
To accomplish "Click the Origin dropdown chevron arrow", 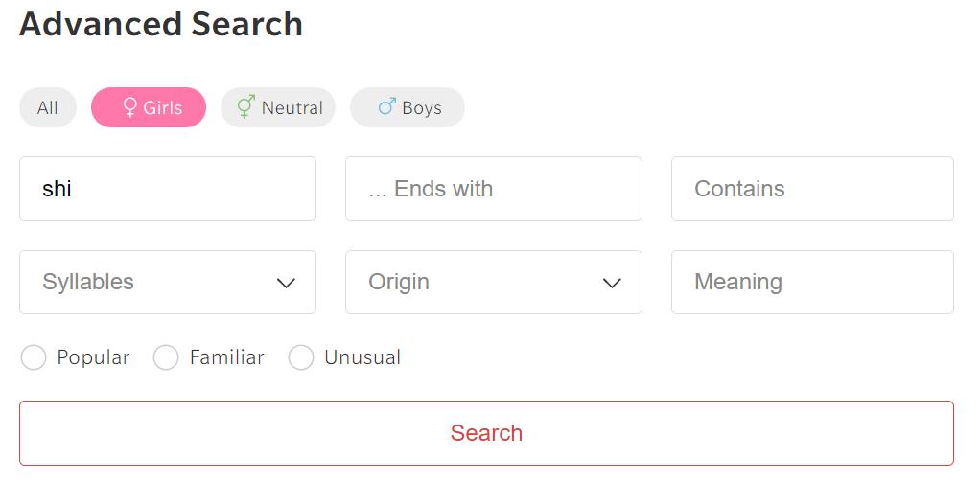I will point(612,283).
